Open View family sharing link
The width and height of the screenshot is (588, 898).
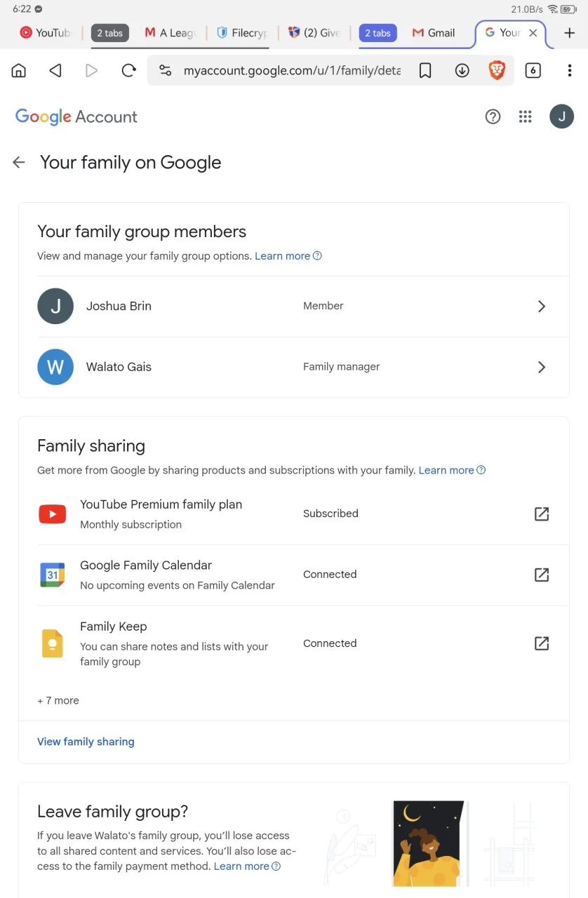coord(86,742)
